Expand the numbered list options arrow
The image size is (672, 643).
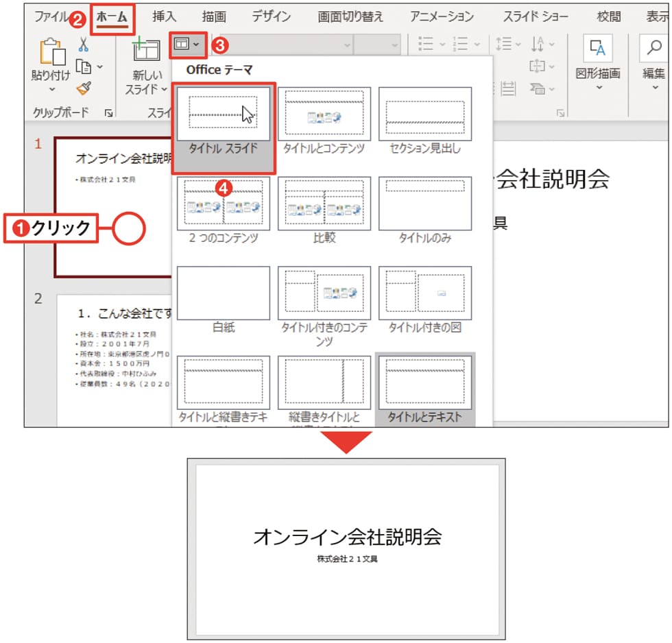tap(477, 44)
